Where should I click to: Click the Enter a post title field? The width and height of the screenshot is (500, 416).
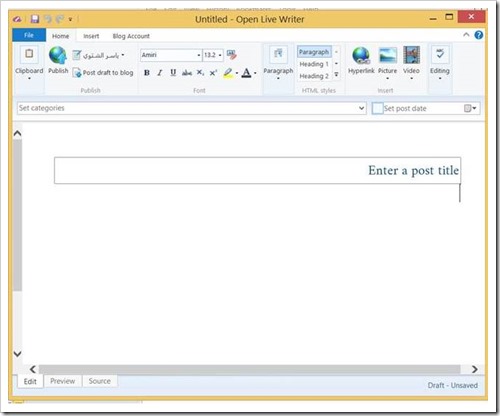pyautogui.click(x=257, y=170)
